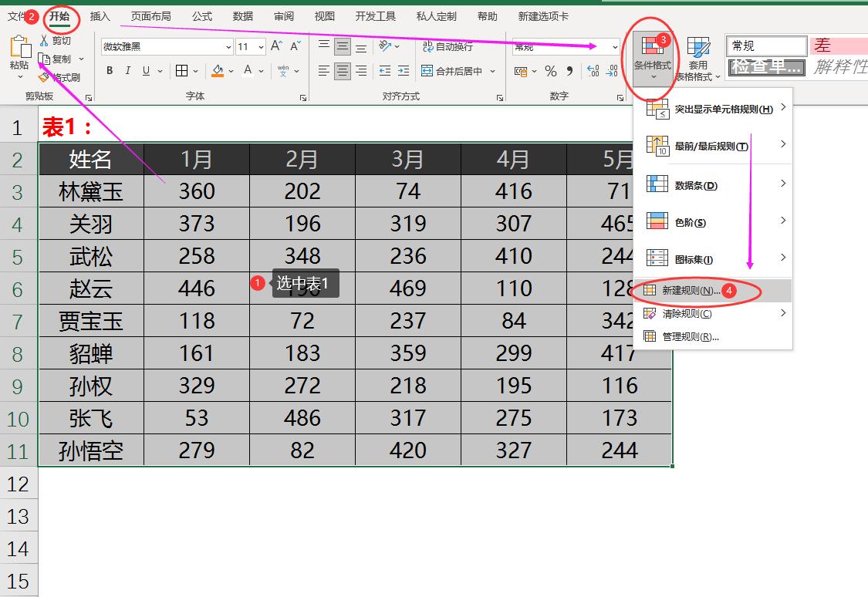Open 清除规则(C) submenu
Image resolution: width=868 pixels, height=597 pixels.
pyautogui.click(x=712, y=314)
